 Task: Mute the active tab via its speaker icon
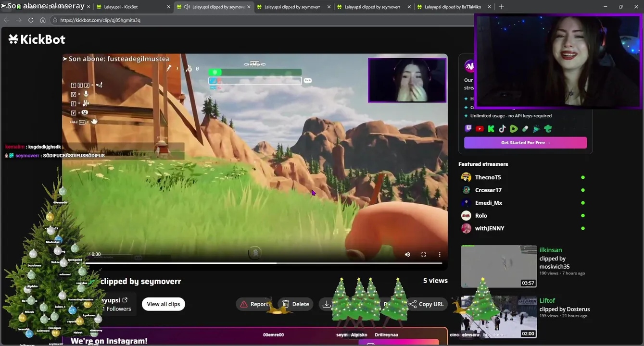coord(187,7)
